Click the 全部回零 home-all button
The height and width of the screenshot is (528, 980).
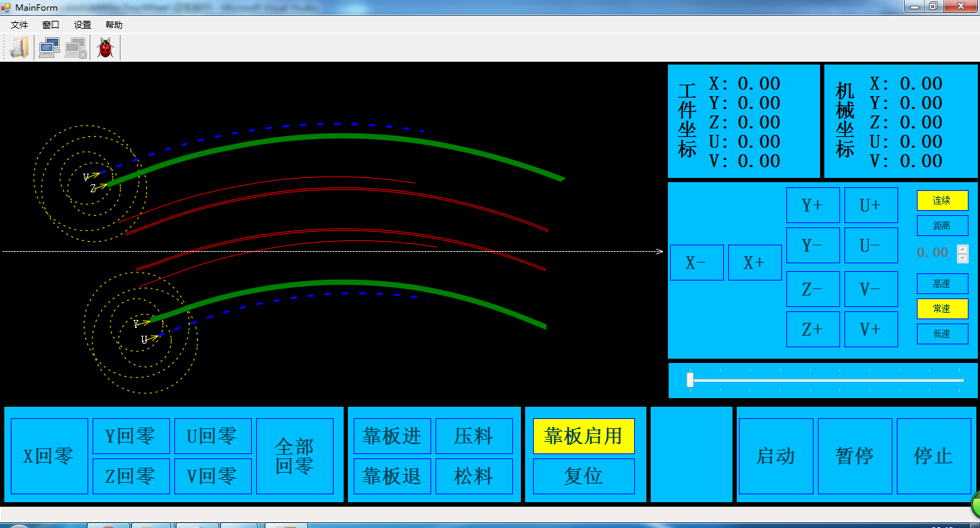[295, 456]
